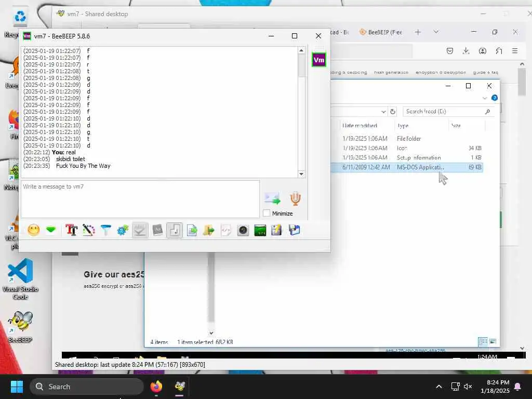This screenshot has width=532, height=399.
Task: Click the Firefox extensions icon
Action: (499, 51)
